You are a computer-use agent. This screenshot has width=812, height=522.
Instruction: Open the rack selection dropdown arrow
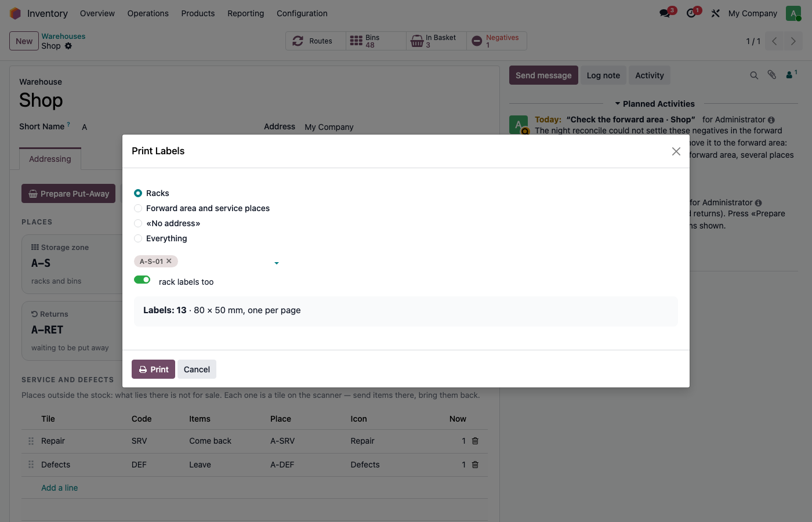click(x=277, y=263)
